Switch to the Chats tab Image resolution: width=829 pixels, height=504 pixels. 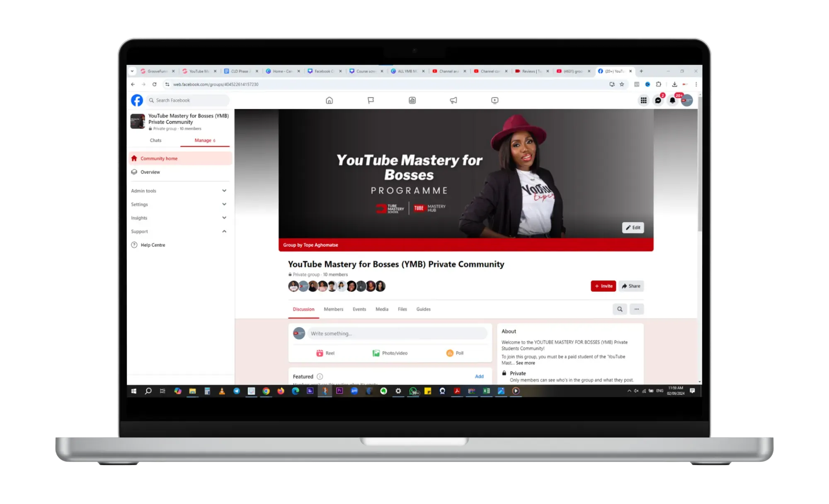[155, 140]
